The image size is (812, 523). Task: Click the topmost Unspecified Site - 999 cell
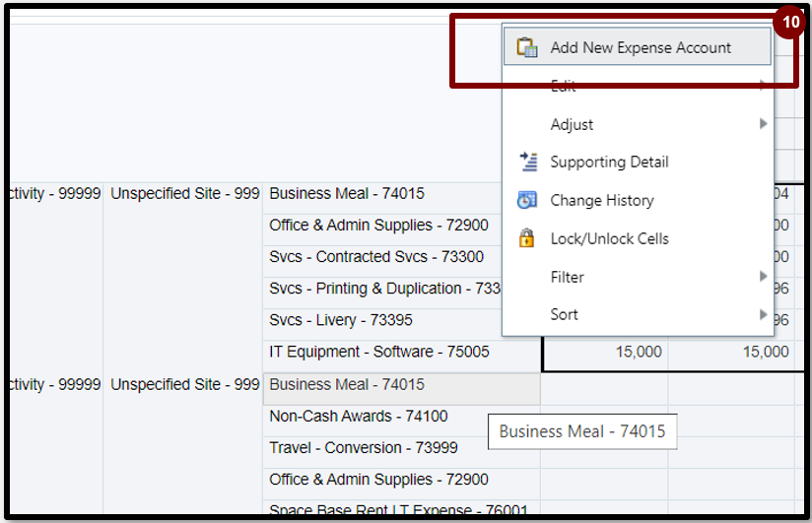coord(184,194)
